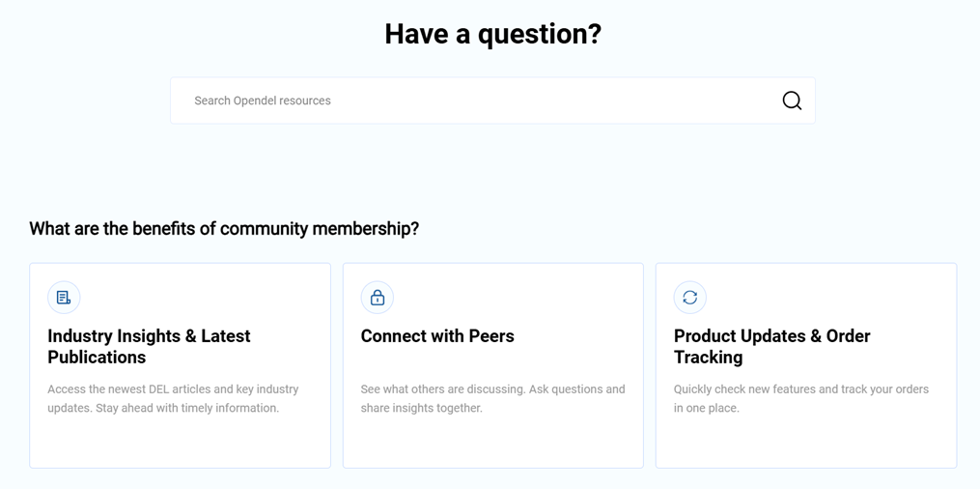Click empty bottom area of Industry Insights card
Image resolution: width=980 pixels, height=489 pixels.
(180, 445)
